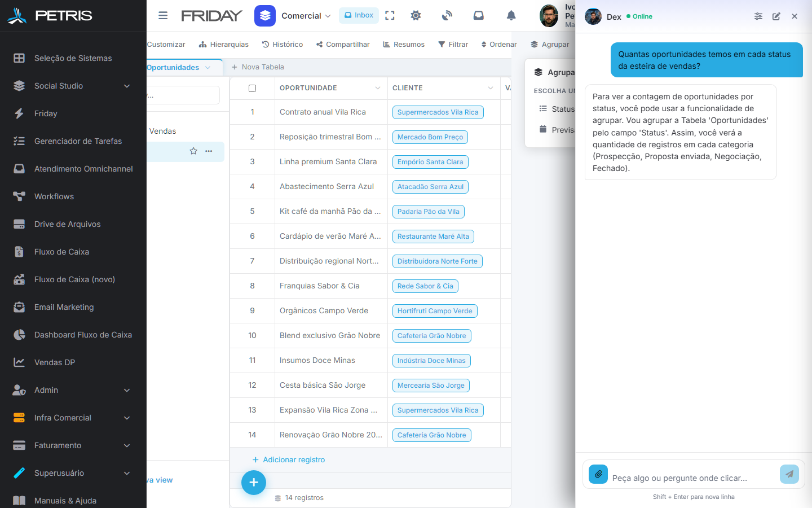The width and height of the screenshot is (812, 508).
Task: Open OPORTUNIDADE column header dropdown
Action: pos(377,88)
